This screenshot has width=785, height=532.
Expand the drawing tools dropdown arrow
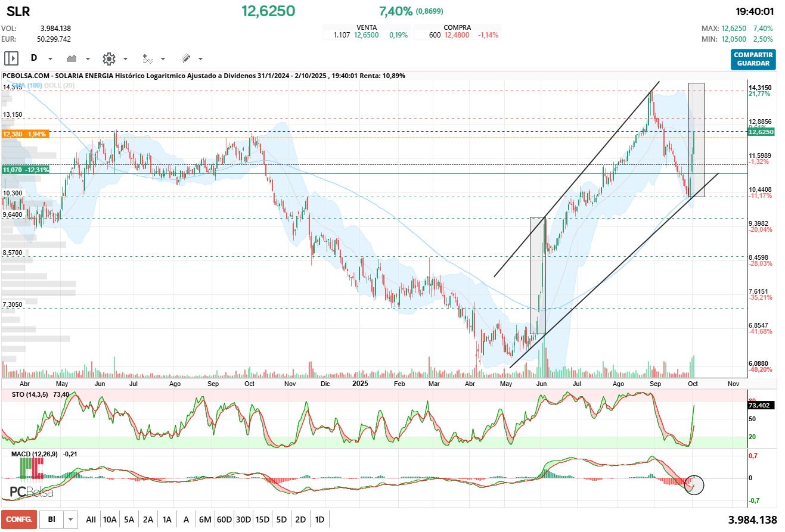coord(200,59)
